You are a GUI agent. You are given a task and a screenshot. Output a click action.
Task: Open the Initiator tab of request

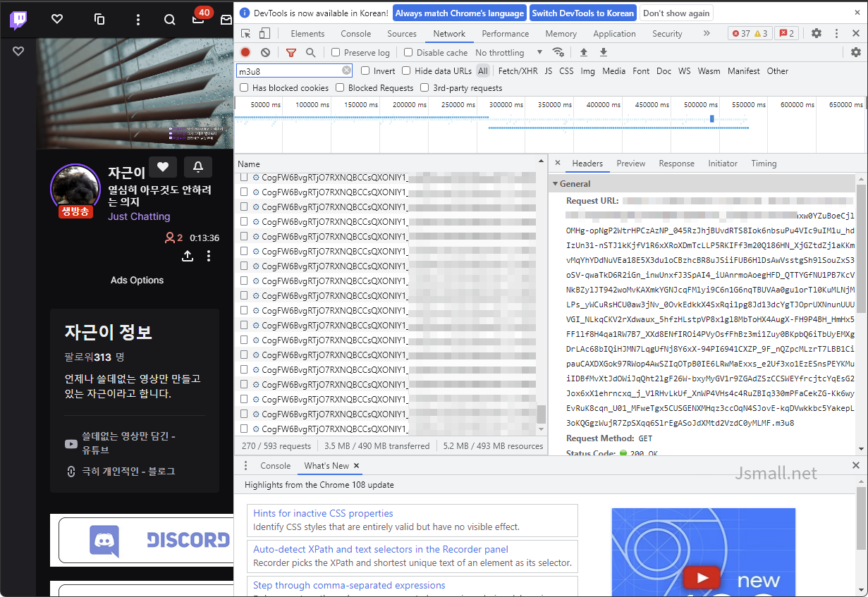723,164
